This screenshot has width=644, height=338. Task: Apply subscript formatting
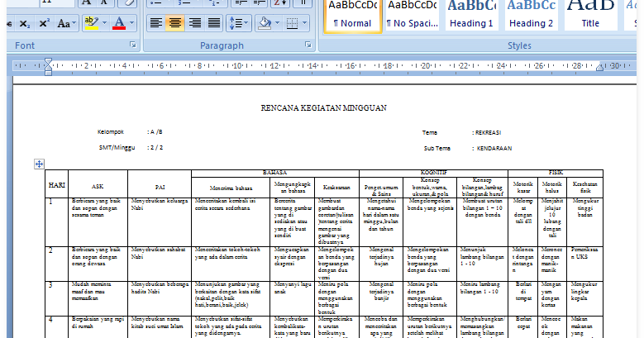(25, 24)
